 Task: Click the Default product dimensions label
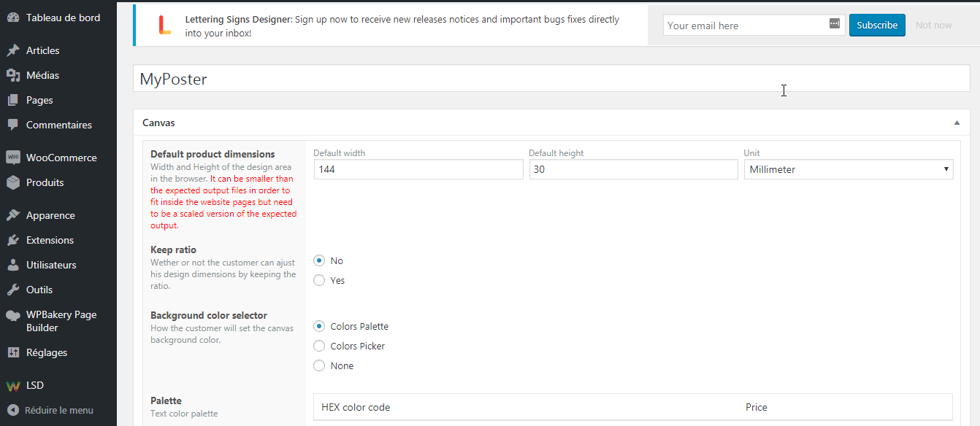[x=213, y=154]
